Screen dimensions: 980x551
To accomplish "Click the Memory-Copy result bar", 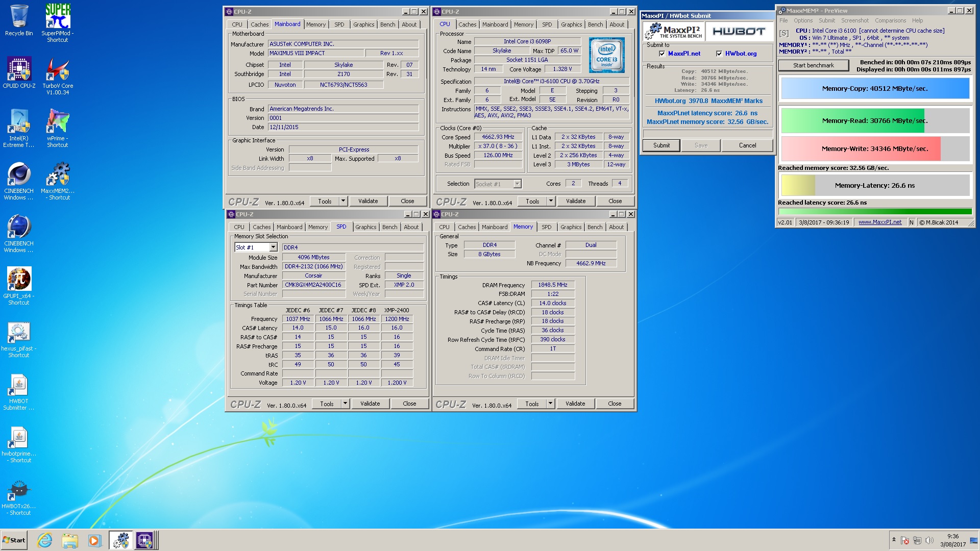I will pos(875,88).
